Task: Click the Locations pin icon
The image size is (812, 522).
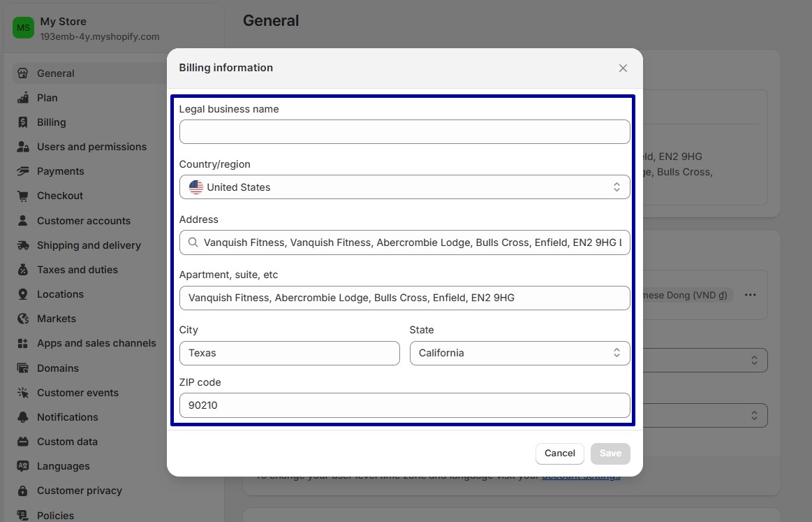Action: tap(23, 294)
